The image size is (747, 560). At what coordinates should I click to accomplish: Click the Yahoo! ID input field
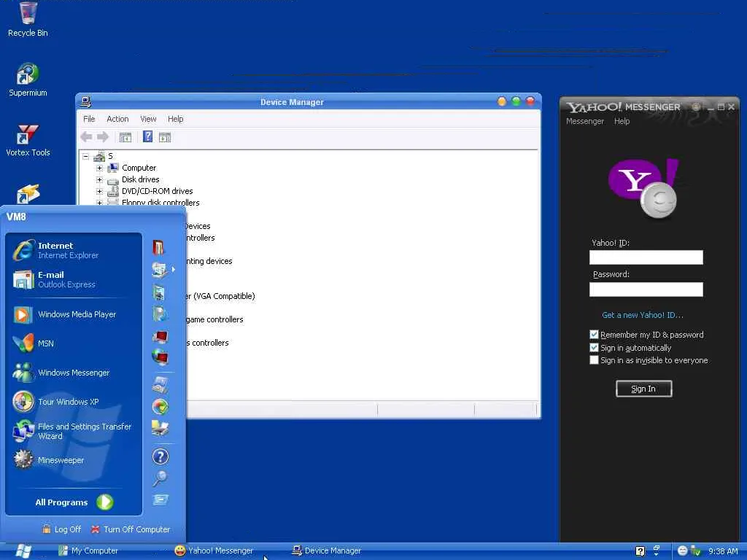(646, 257)
